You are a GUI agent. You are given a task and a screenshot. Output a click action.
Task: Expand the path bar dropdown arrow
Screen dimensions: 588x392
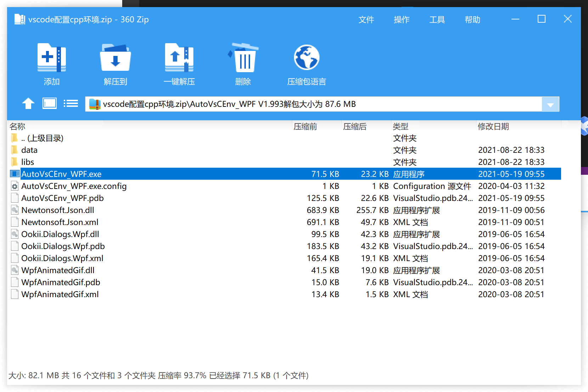coord(550,104)
